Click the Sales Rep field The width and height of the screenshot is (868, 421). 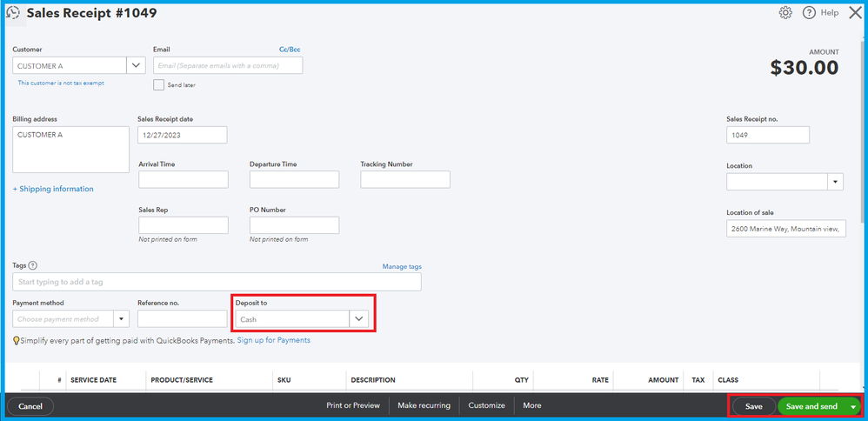(x=184, y=225)
